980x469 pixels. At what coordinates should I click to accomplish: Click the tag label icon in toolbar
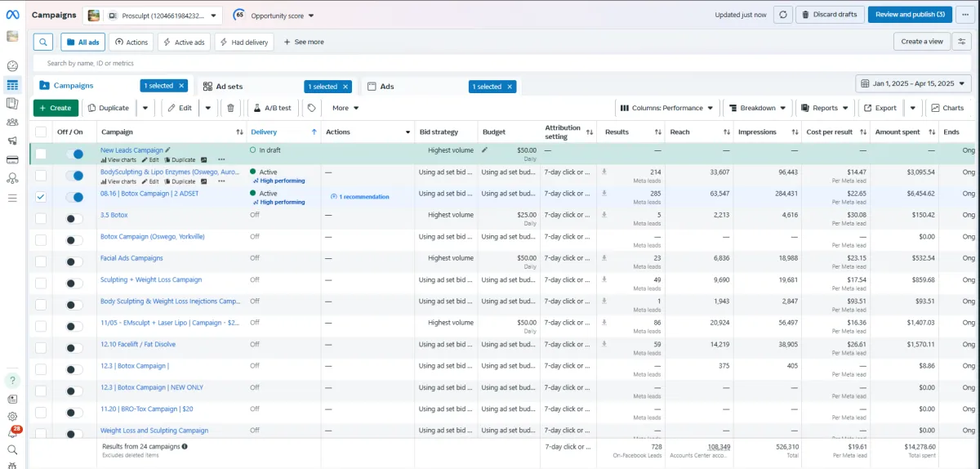tap(311, 108)
